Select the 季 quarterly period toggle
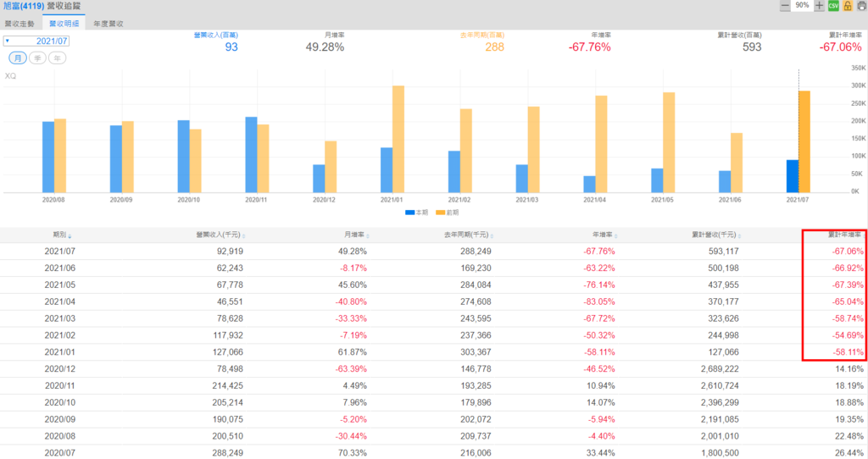The image size is (868, 459). click(37, 58)
